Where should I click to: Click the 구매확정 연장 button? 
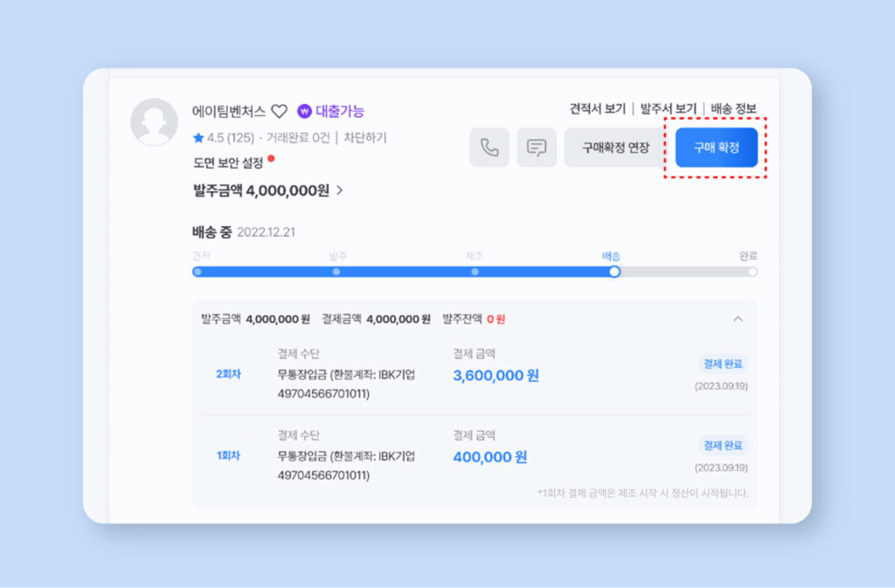615,148
